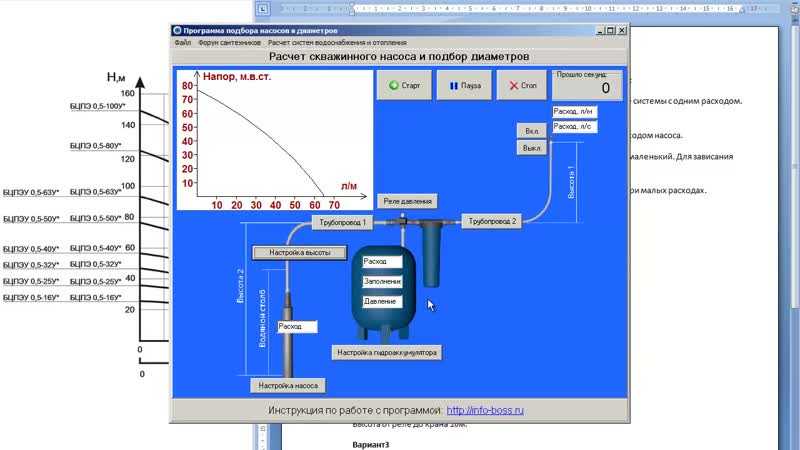Click the program window title bar icon
This screenshot has height=450, width=800.
(x=177, y=31)
